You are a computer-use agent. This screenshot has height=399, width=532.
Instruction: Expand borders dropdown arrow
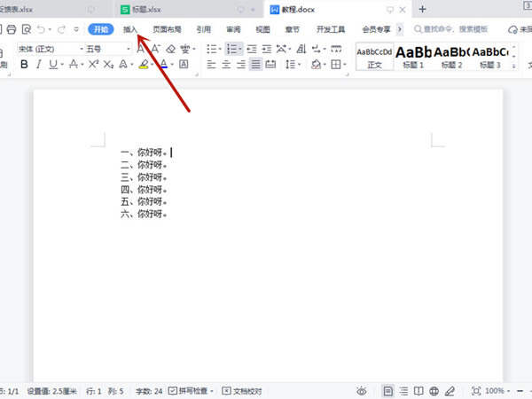pyautogui.click(x=344, y=65)
